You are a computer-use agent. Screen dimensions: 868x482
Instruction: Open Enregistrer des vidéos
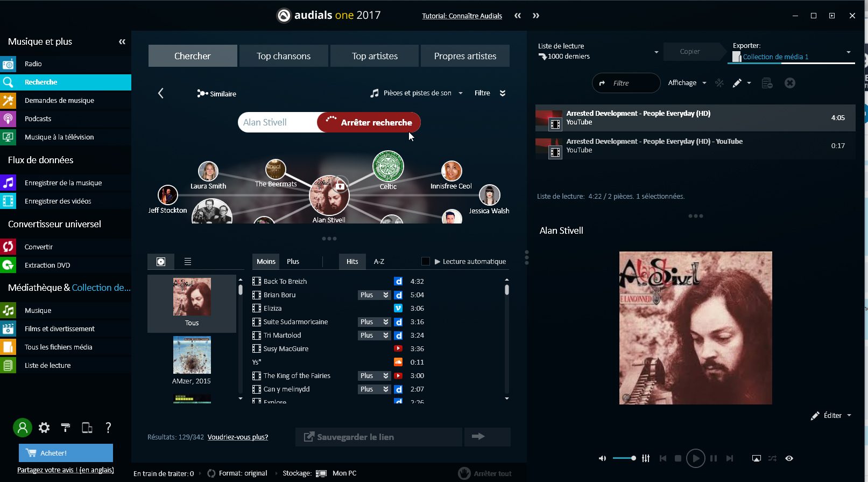pyautogui.click(x=66, y=201)
